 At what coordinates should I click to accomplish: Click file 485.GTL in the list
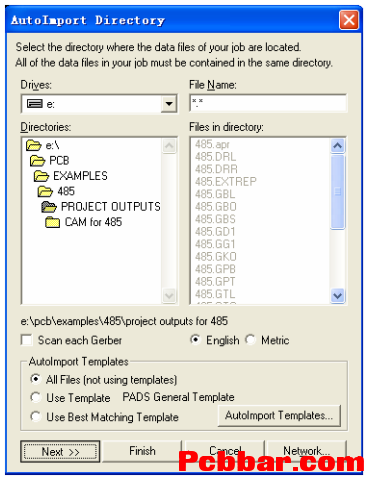point(215,294)
